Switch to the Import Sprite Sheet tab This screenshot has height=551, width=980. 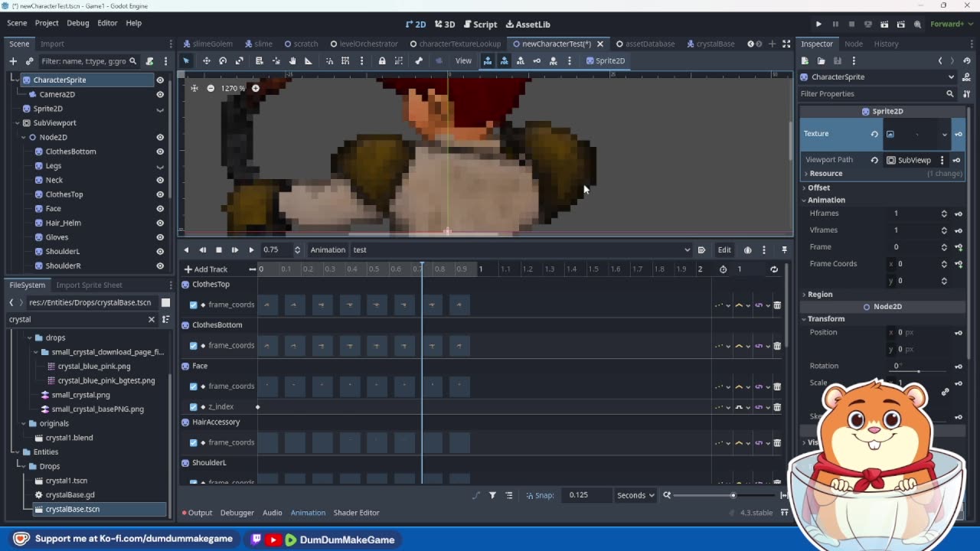coord(89,285)
